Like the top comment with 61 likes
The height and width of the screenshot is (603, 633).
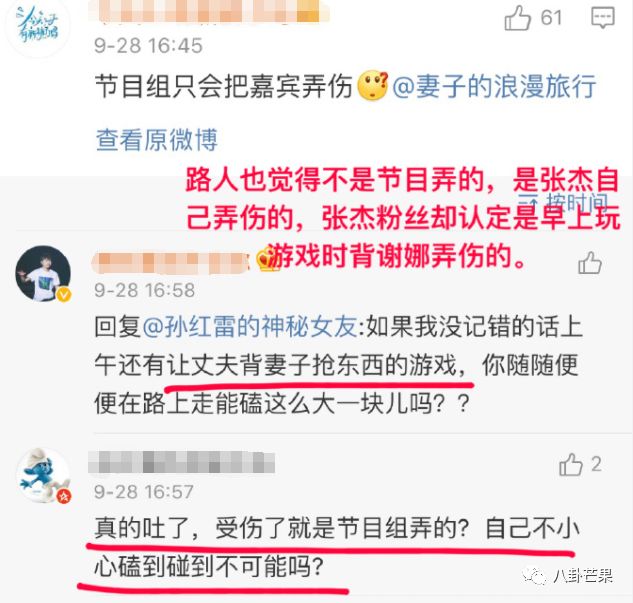coord(517,18)
